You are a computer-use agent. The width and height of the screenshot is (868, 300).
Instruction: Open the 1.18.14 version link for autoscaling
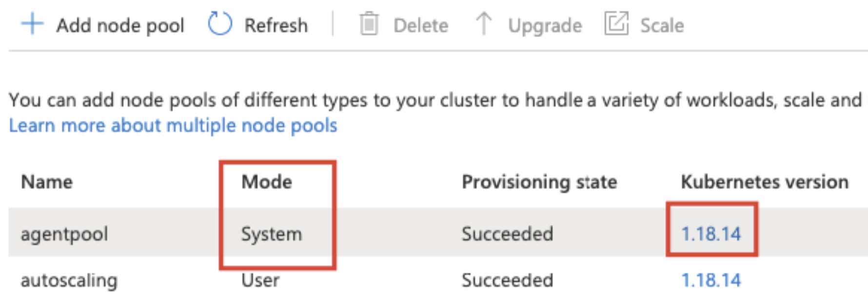point(711,281)
